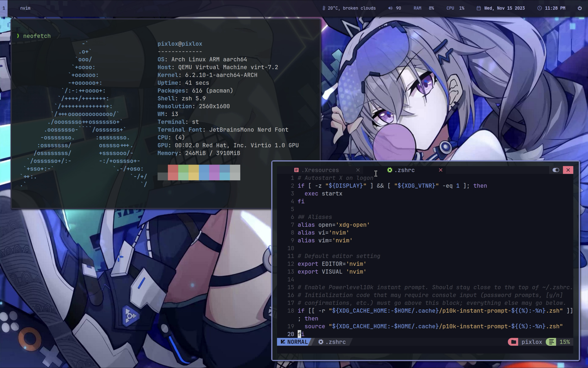Click the RAM usage widget
This screenshot has height=368, width=588.
pyautogui.click(x=423, y=8)
